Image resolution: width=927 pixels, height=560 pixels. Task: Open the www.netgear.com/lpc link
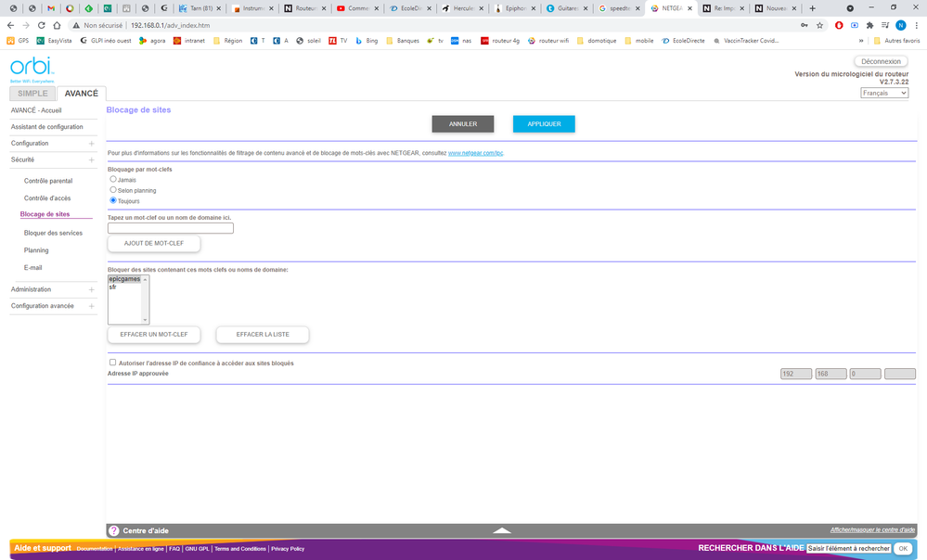(x=475, y=153)
